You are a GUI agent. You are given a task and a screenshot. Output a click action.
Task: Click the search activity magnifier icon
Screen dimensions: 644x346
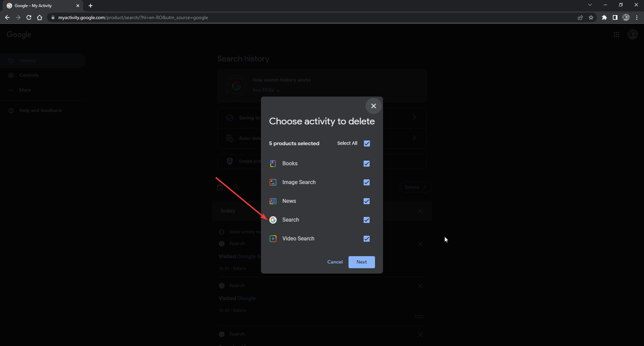(x=236, y=187)
